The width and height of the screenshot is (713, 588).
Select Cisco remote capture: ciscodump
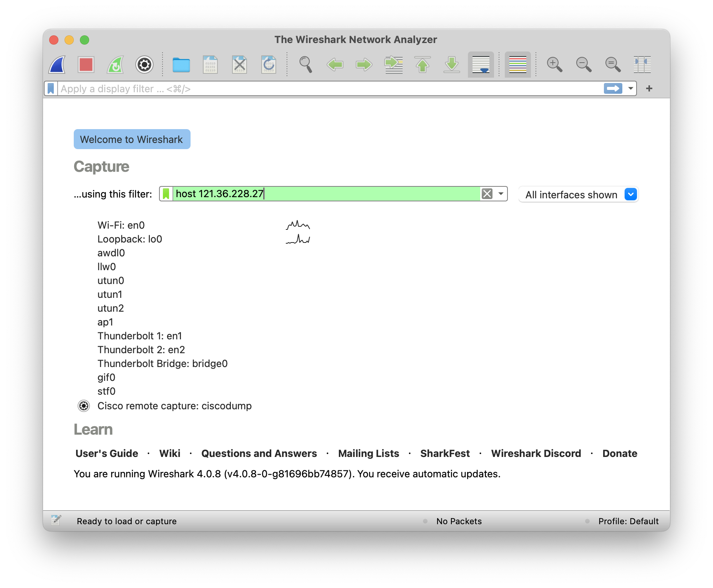click(x=174, y=406)
